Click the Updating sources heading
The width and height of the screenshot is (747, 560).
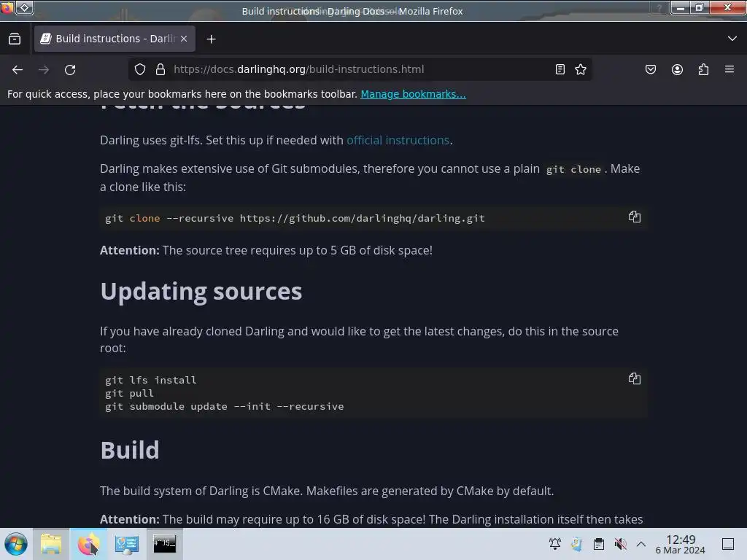[201, 292]
